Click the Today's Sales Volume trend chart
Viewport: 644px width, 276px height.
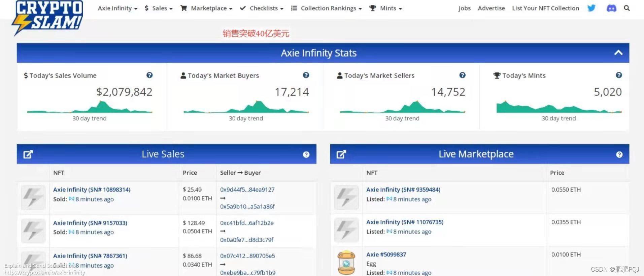click(90, 107)
